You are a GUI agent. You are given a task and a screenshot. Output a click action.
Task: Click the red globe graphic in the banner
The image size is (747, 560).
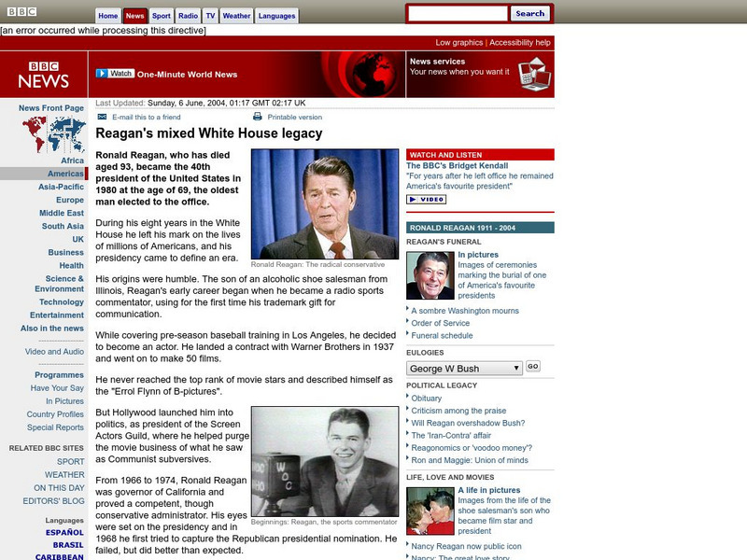pyautogui.click(x=374, y=75)
